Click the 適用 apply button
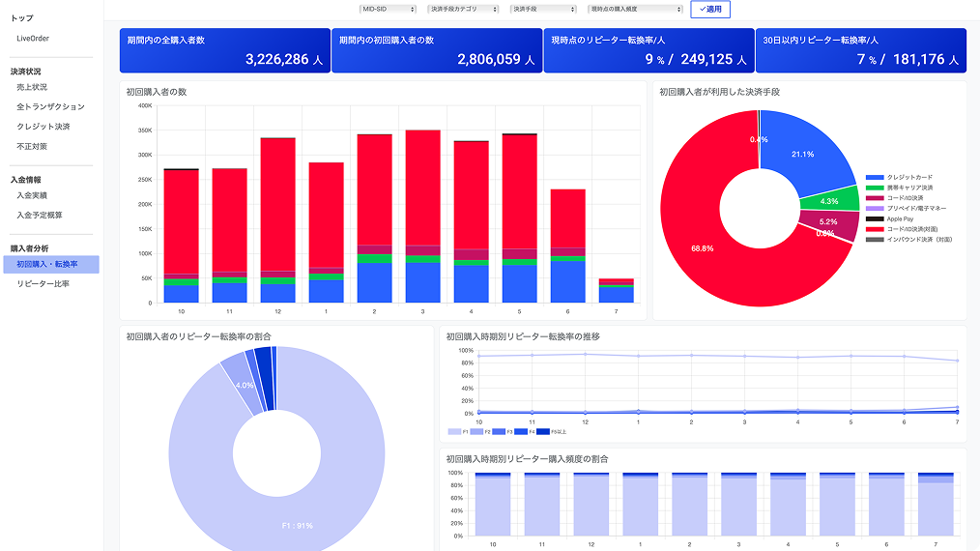The height and width of the screenshot is (551, 980). click(x=709, y=9)
